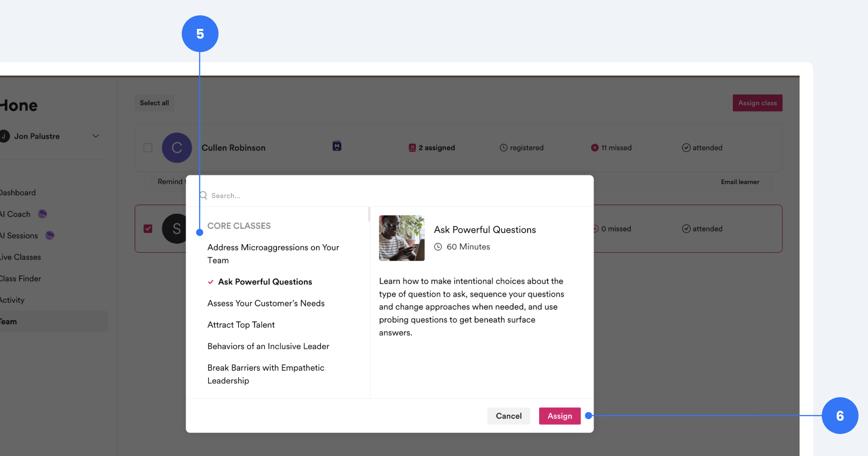Go to Class Finder in sidebar

[20, 278]
